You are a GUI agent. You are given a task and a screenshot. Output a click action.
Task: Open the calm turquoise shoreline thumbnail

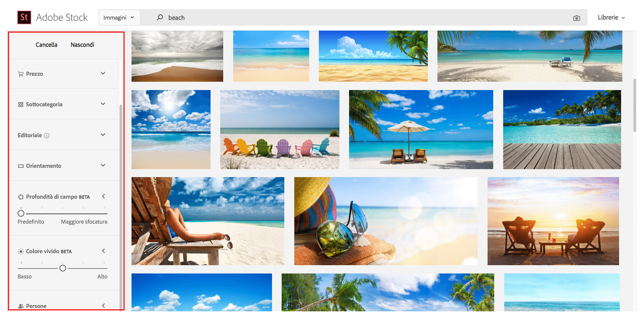(x=271, y=56)
